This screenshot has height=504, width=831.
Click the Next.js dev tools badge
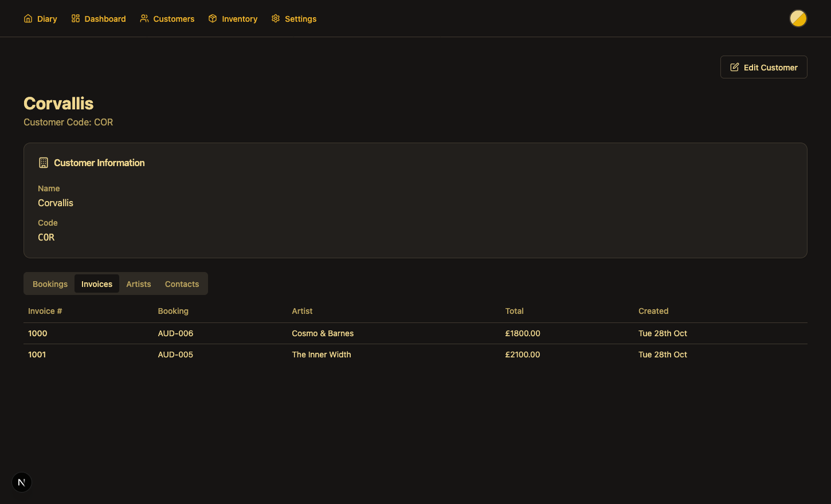coord(22,482)
